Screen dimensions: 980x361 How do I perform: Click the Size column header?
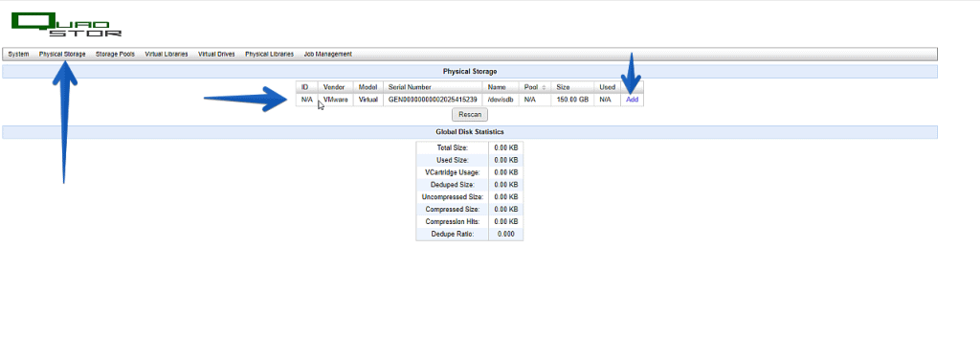click(572, 87)
